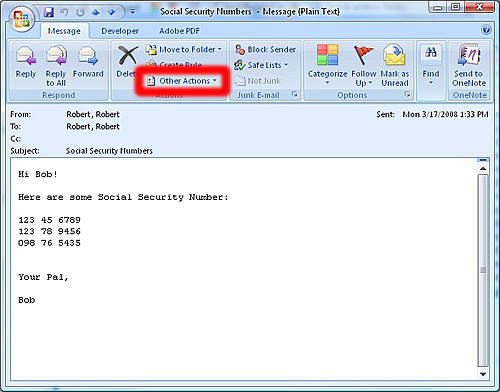Reply to All recipients
500x392 pixels.
coord(56,66)
